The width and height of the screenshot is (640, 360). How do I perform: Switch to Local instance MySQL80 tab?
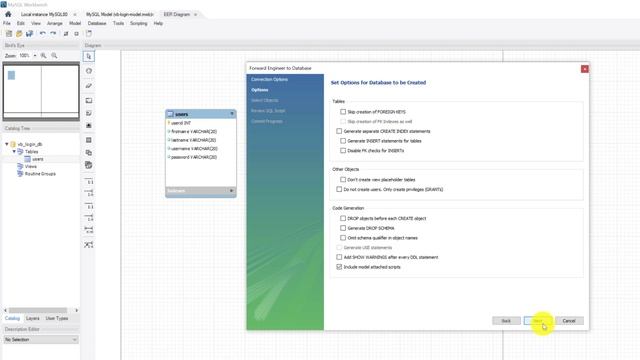pyautogui.click(x=44, y=14)
